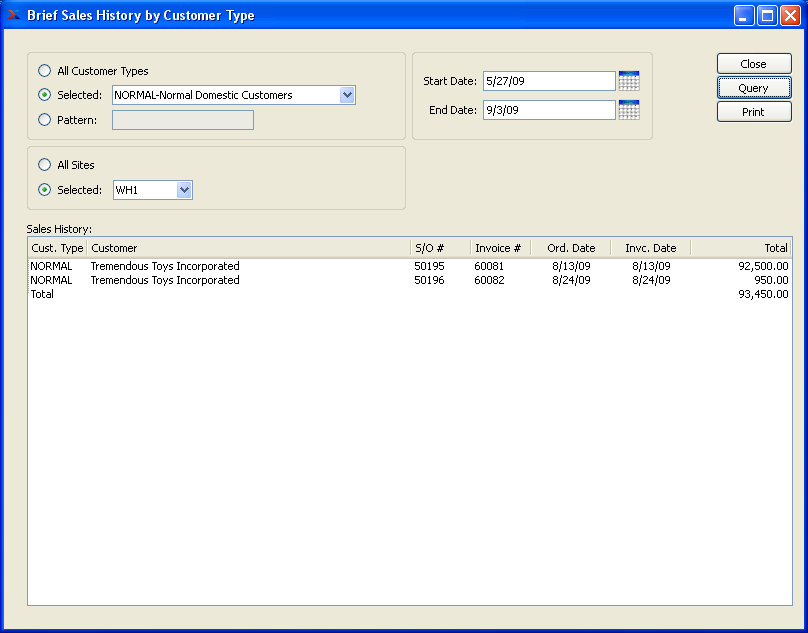Viewport: 808px width, 633px height.
Task: Select the Pattern radio button
Action: click(44, 120)
